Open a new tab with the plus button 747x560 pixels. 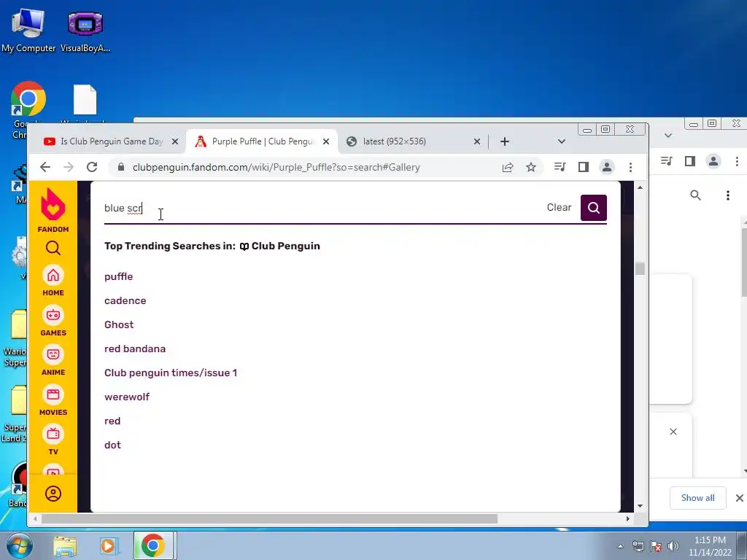coord(505,141)
